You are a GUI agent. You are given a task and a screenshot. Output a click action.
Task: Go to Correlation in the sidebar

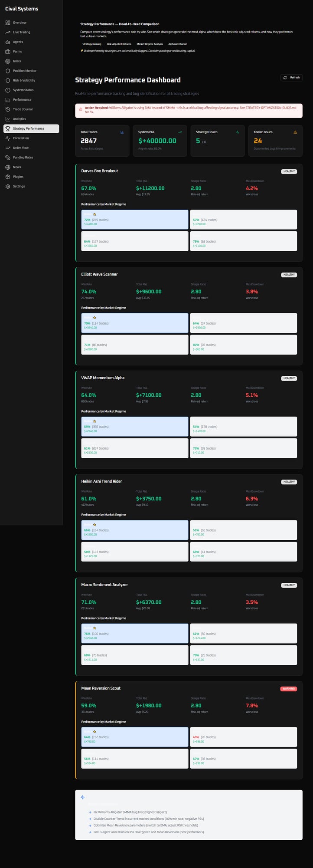pos(21,138)
